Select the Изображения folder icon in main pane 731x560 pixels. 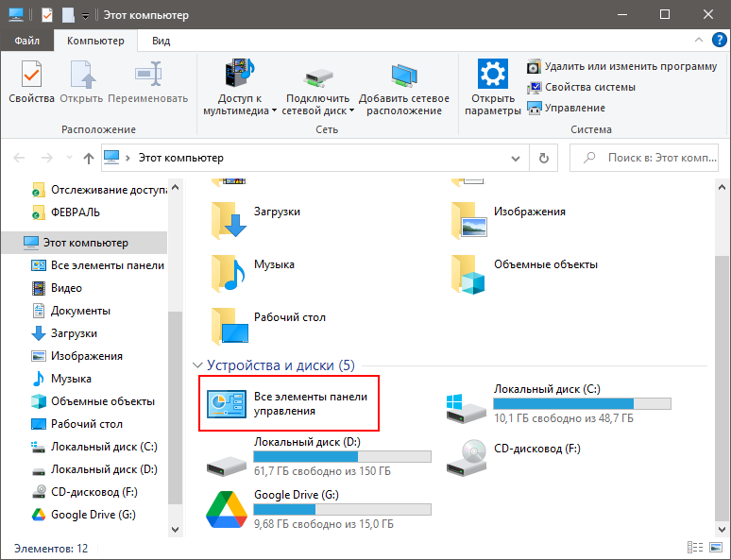pos(469,220)
